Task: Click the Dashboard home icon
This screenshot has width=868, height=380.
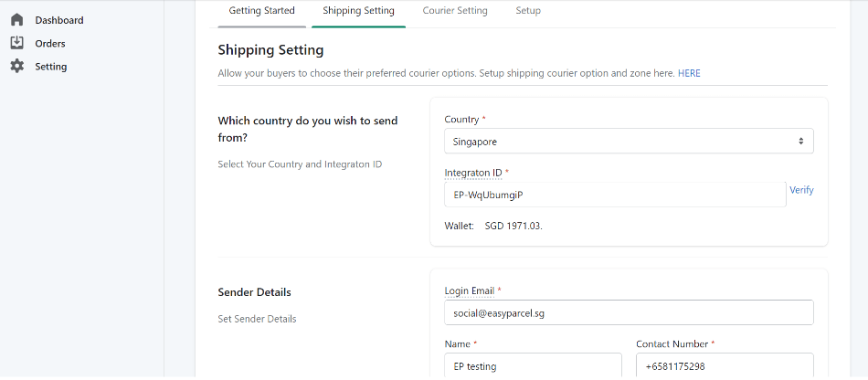Action: (17, 20)
